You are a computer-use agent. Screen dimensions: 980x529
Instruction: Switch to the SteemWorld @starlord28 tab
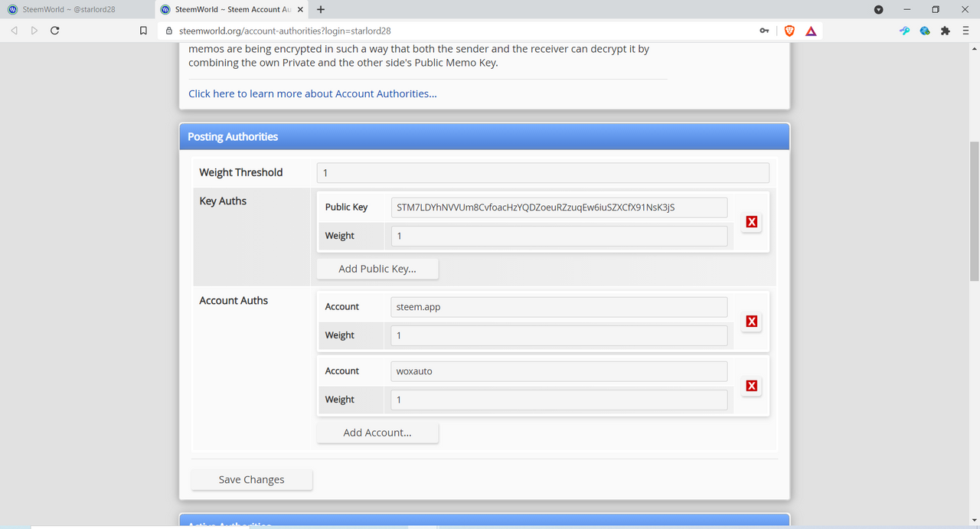click(x=77, y=9)
